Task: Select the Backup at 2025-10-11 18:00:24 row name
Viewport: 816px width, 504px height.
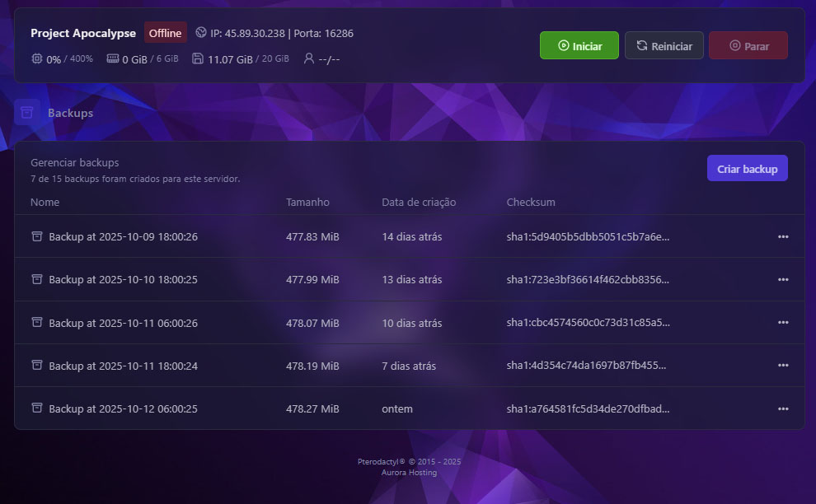Action: [x=123, y=366]
